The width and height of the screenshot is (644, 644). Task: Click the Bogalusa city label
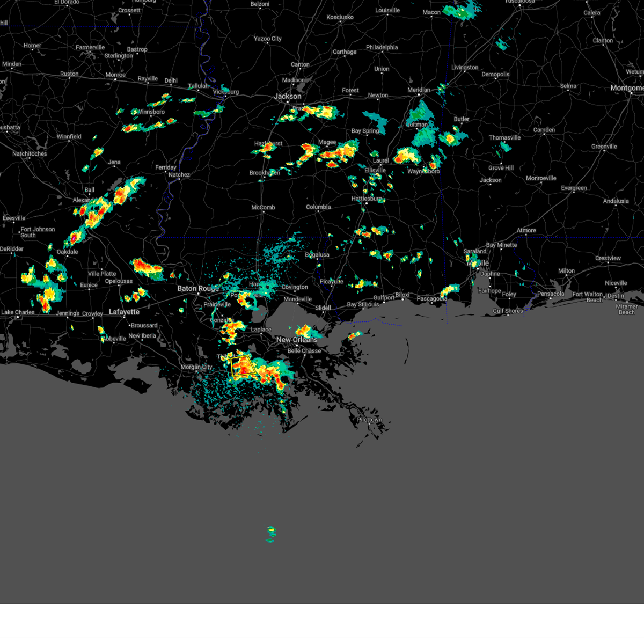click(317, 255)
